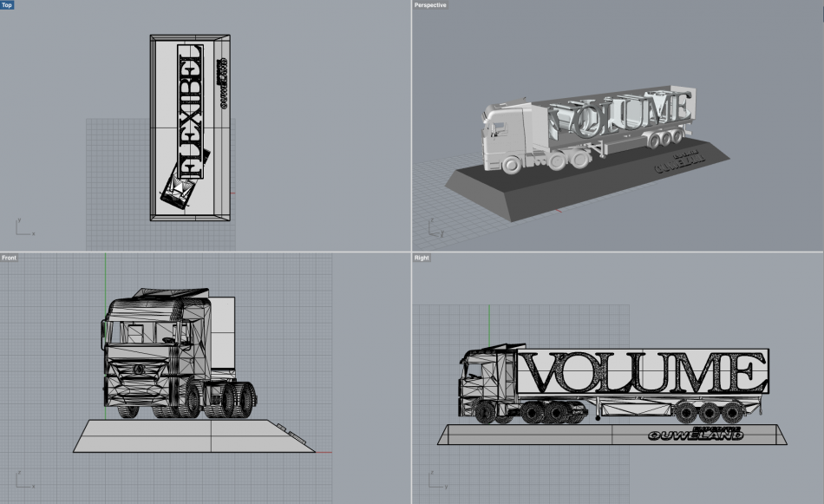Select the base plinth in Front viewport
The height and width of the screenshot is (504, 824).
click(194, 435)
